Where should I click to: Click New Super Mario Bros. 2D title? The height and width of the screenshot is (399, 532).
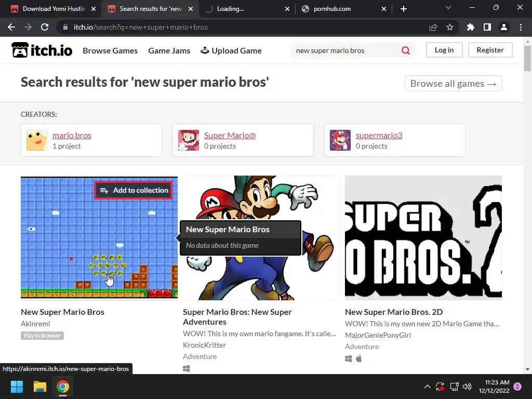click(x=394, y=312)
